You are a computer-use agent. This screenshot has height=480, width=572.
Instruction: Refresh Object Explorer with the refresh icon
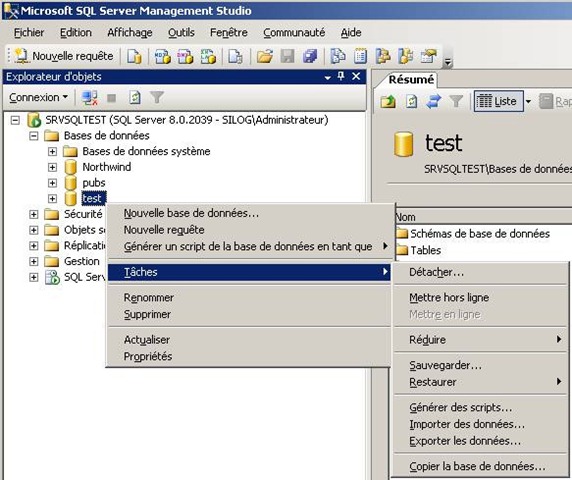(x=135, y=97)
